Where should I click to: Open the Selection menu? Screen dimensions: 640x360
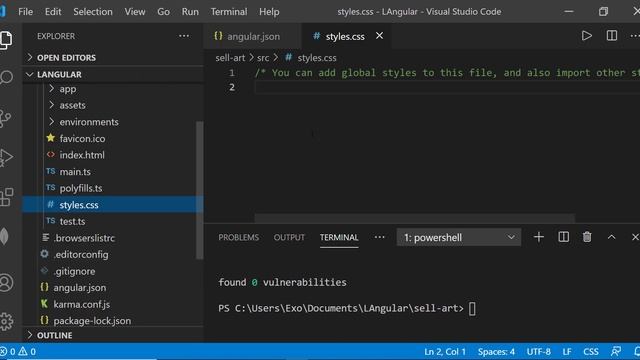(93, 12)
